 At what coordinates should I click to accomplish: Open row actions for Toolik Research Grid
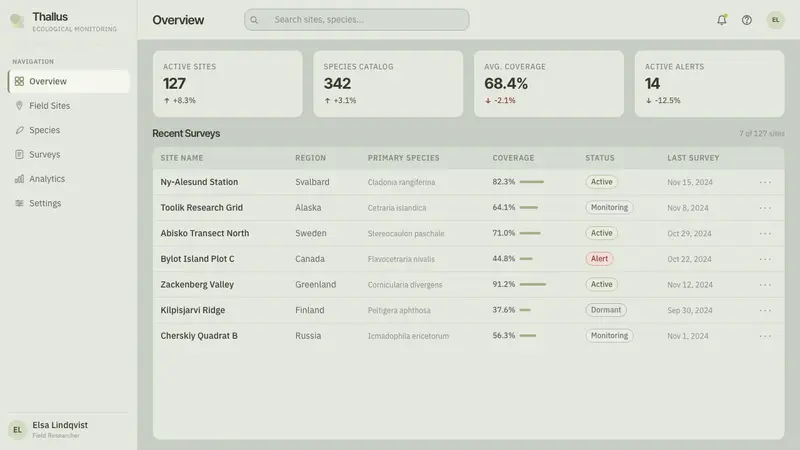pyautogui.click(x=765, y=208)
